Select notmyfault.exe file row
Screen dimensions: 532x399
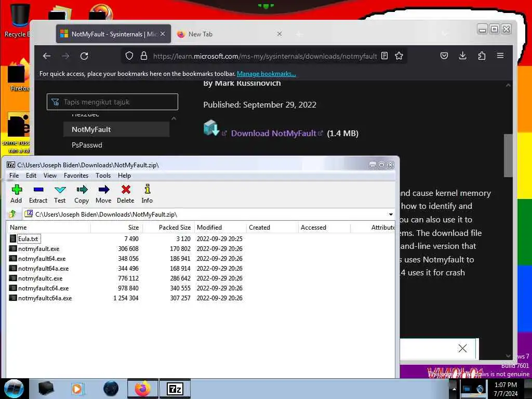[x=200, y=249]
